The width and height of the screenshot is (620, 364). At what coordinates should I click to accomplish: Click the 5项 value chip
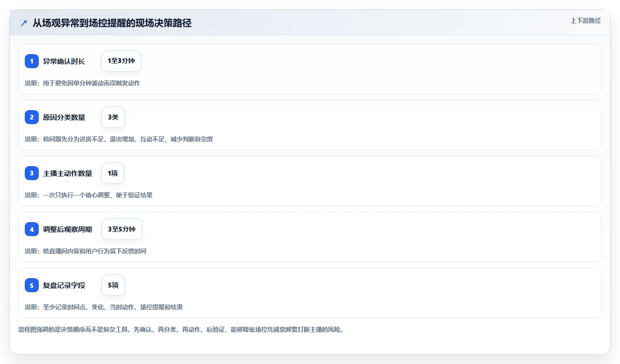113,285
